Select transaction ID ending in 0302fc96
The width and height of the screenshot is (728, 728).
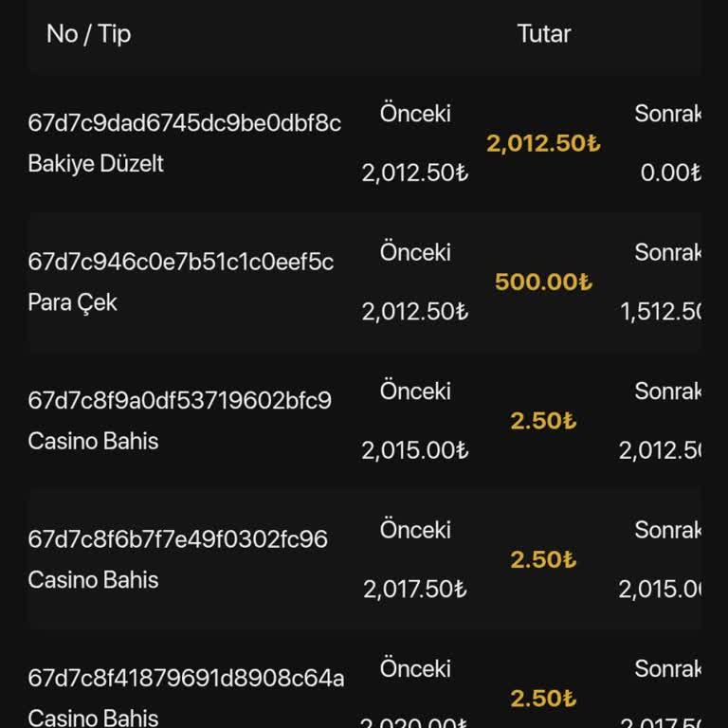[178, 539]
